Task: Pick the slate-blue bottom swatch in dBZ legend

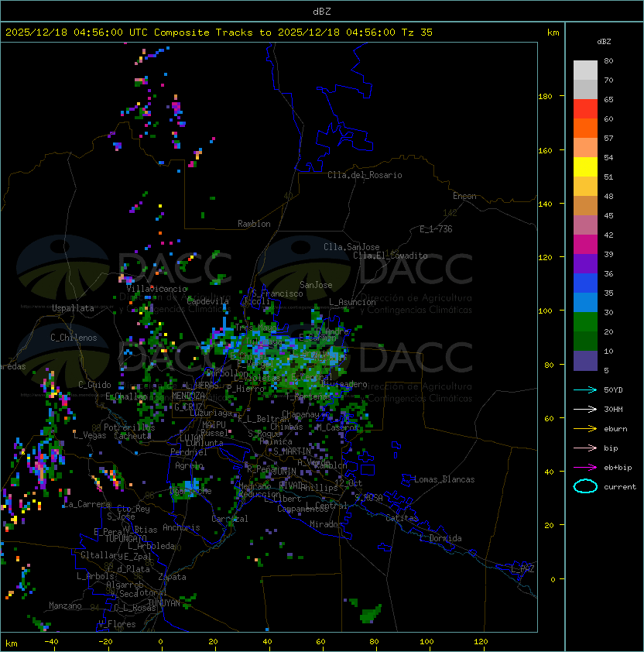Action: pyautogui.click(x=585, y=361)
